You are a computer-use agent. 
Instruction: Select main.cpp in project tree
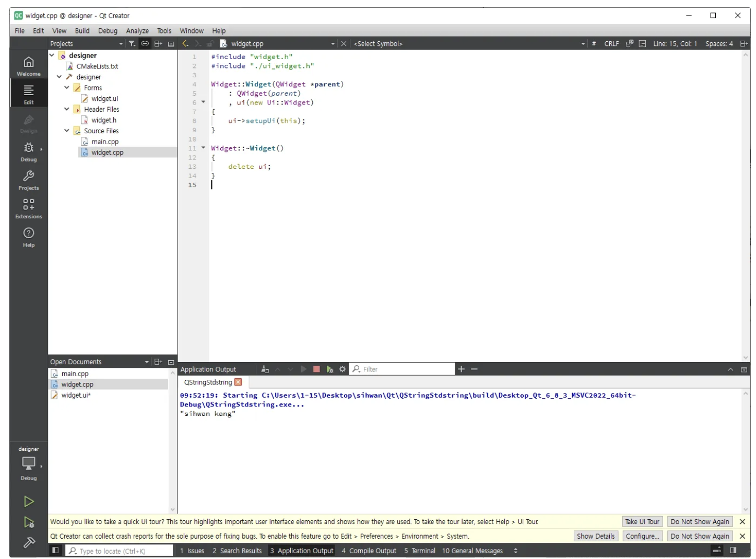click(105, 142)
